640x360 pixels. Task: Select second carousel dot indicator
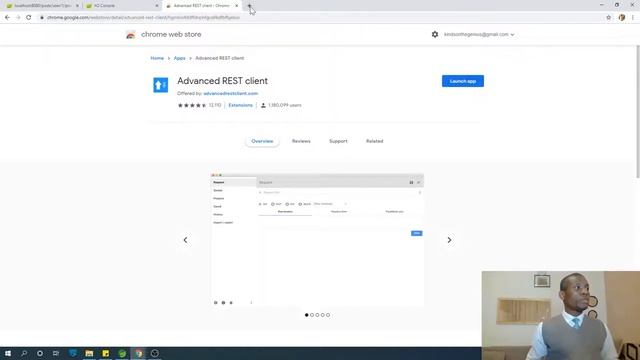(x=312, y=315)
